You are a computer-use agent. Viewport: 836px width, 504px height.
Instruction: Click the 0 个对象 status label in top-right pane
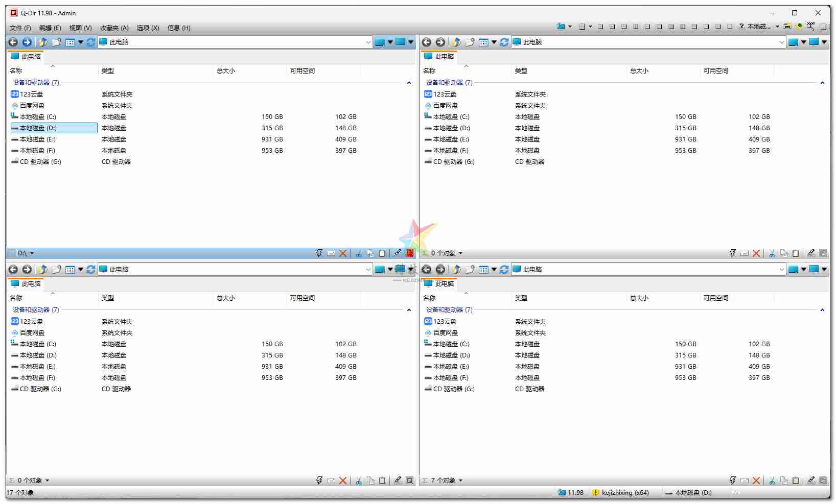click(443, 253)
